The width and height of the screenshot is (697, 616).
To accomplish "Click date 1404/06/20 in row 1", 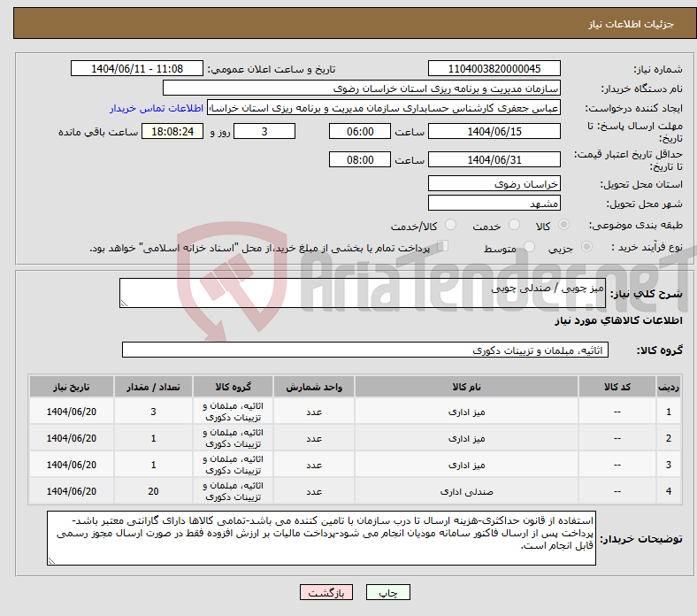I will click(x=72, y=412).
